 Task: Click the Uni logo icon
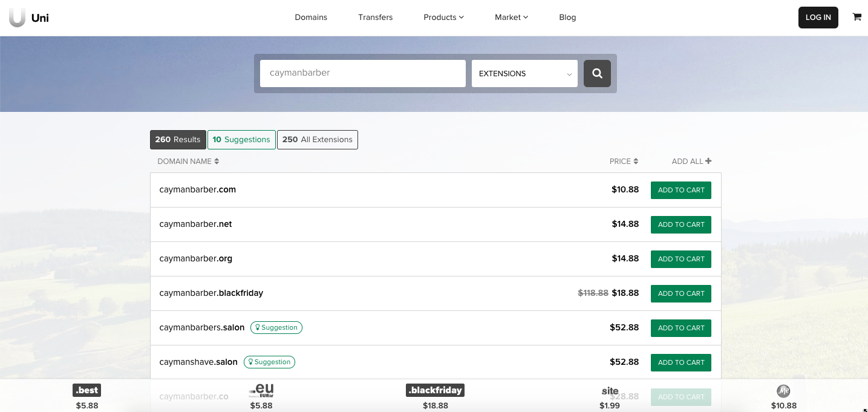(17, 18)
